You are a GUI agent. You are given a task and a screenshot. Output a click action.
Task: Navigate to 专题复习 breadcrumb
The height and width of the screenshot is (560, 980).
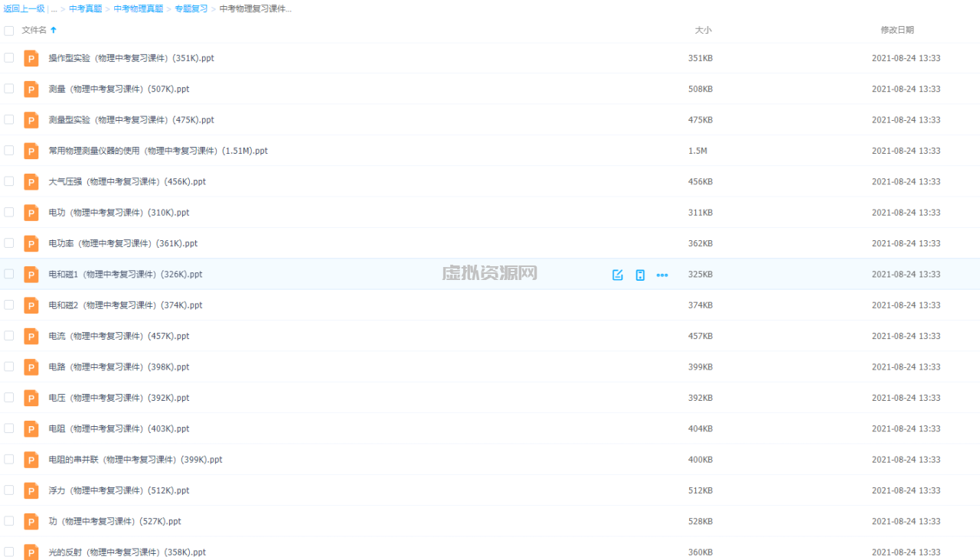pos(191,9)
